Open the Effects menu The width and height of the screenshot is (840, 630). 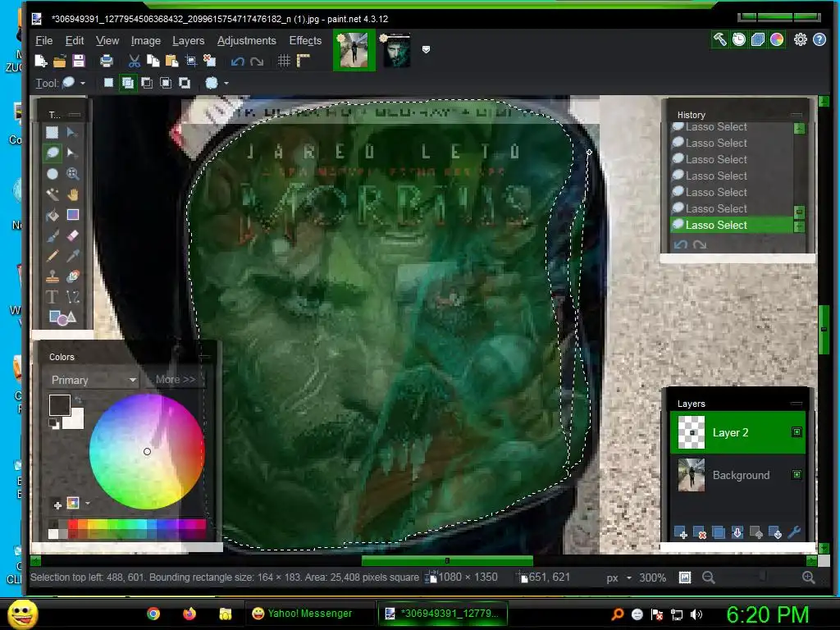305,41
